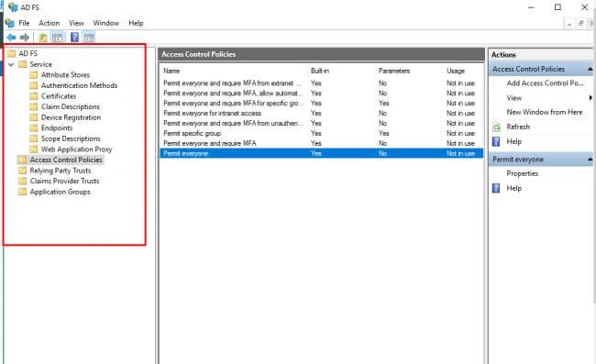
Task: Click Add Access Control Policy action
Action: pyautogui.click(x=545, y=83)
